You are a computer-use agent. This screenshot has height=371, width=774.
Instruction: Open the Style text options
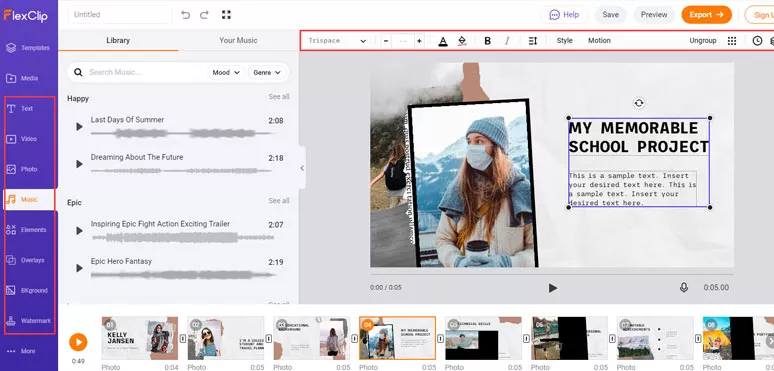[x=565, y=41]
